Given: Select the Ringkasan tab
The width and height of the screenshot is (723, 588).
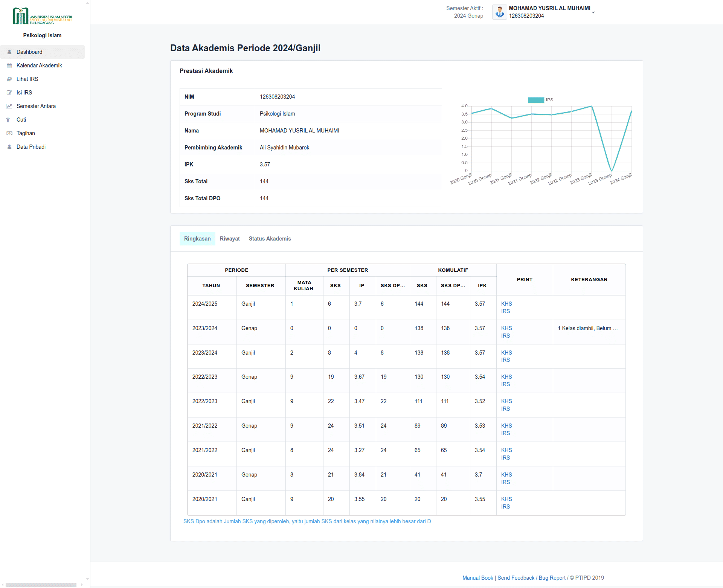Looking at the screenshot, I should tap(197, 239).
